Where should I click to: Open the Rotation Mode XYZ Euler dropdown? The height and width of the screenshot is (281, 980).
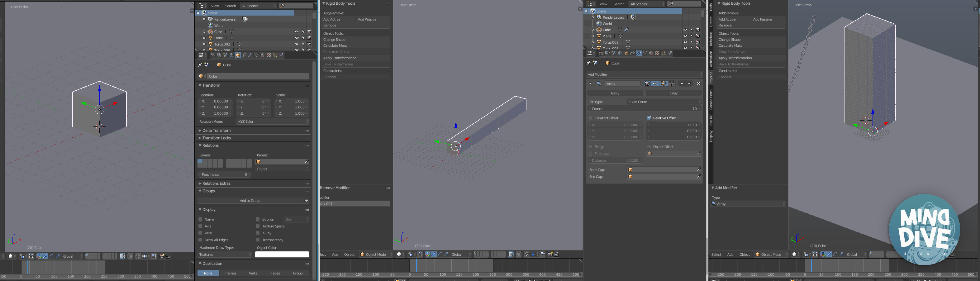[273, 122]
